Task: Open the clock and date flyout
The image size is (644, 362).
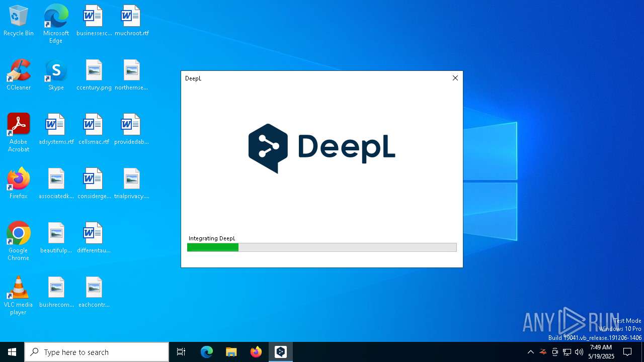Action: (601, 352)
